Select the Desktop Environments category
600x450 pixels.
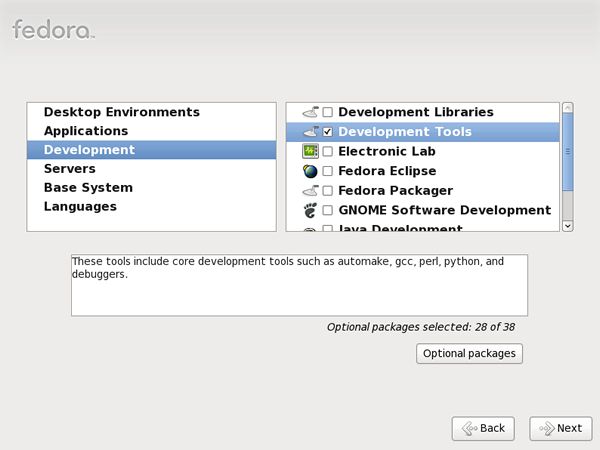coord(152,112)
